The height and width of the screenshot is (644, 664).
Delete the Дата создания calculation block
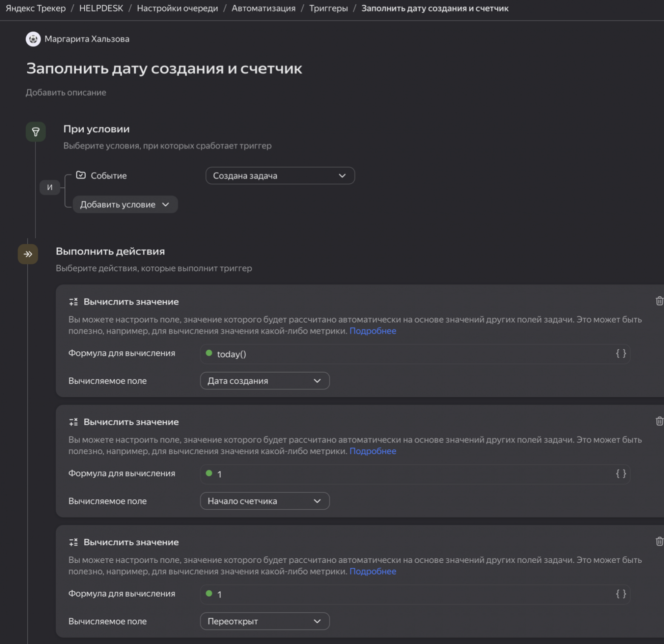(x=659, y=301)
